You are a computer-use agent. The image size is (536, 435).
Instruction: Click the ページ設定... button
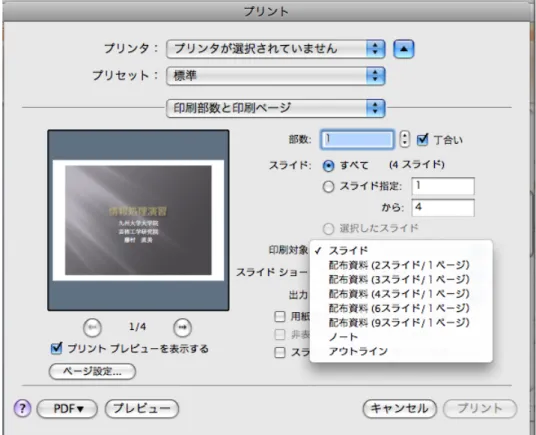tap(92, 371)
